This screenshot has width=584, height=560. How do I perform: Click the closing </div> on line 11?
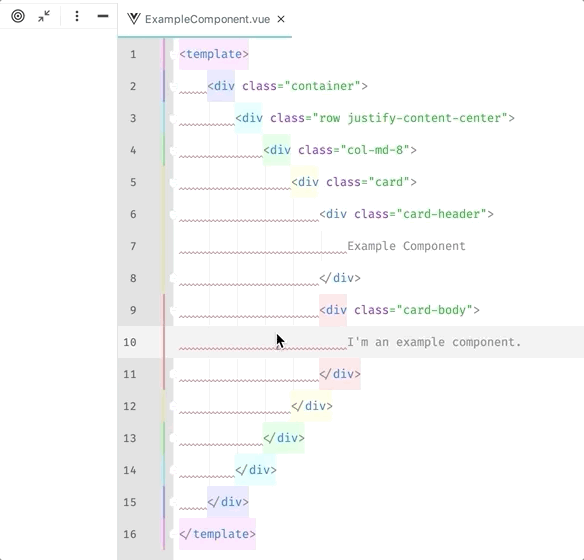340,374
